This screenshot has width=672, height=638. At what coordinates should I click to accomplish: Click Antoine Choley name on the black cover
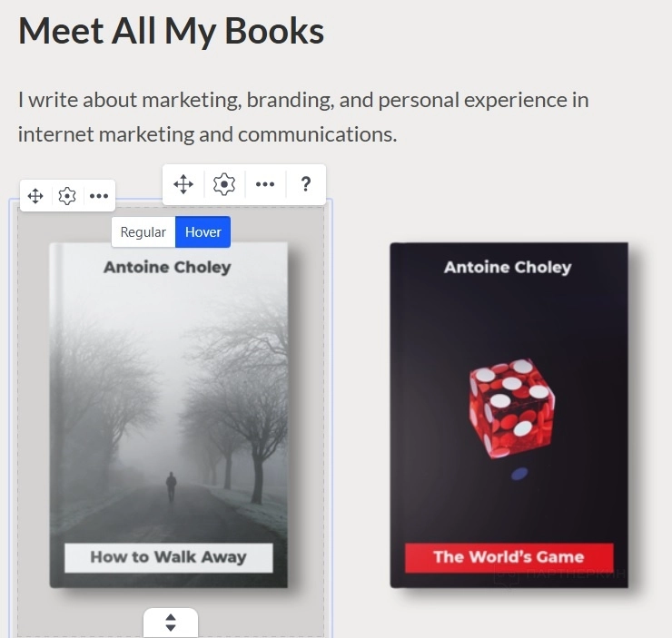tap(508, 267)
